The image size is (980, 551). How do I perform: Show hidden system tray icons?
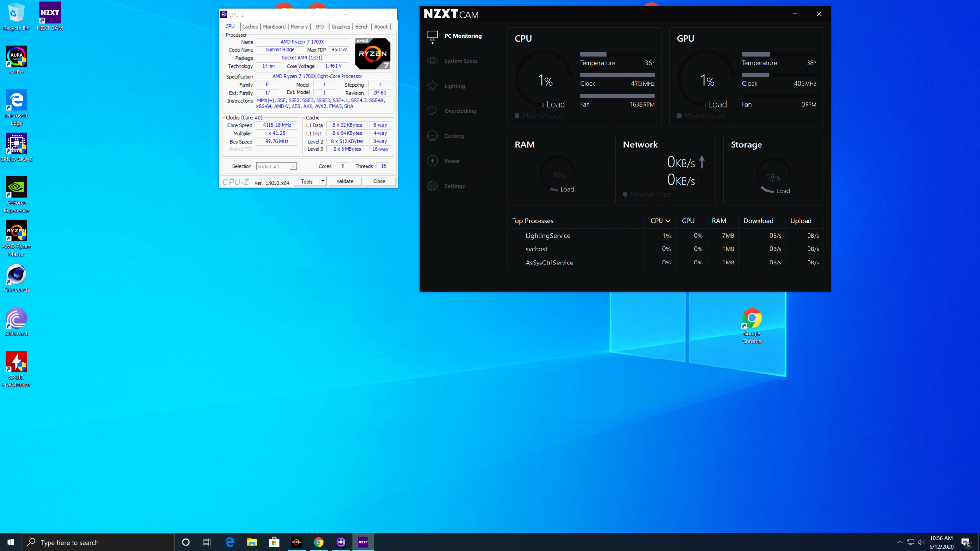[x=900, y=542]
